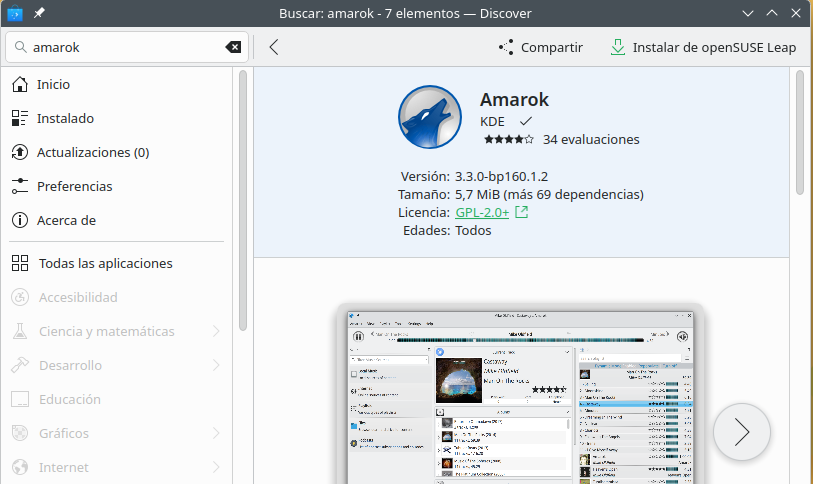Click the Amarok application title

[514, 99]
